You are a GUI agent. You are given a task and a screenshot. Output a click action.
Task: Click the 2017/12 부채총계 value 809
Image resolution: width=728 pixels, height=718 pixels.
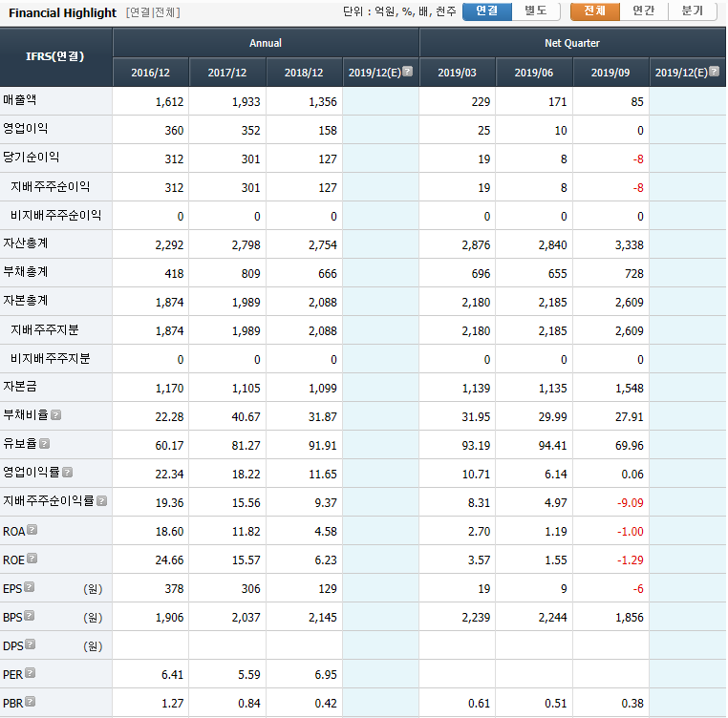tap(250, 274)
